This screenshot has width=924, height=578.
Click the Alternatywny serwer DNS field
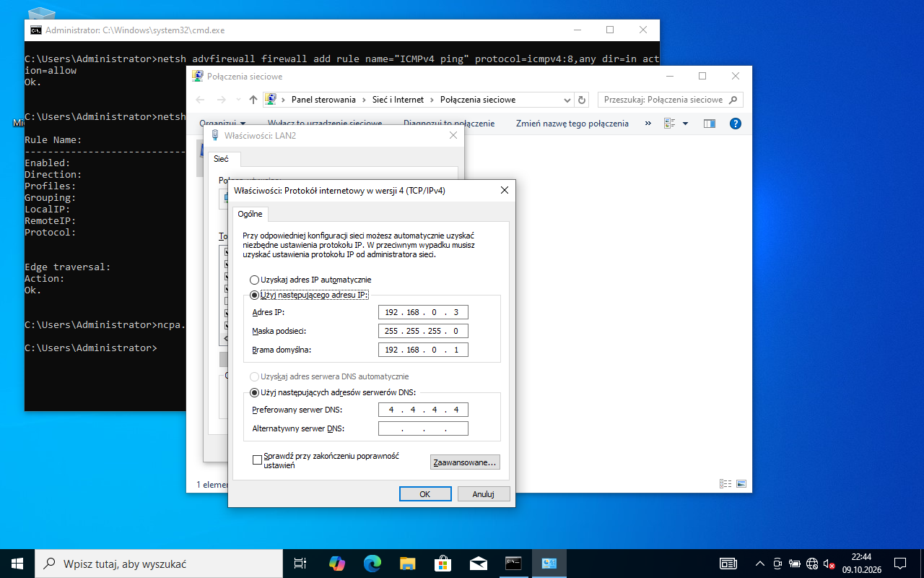pos(423,428)
